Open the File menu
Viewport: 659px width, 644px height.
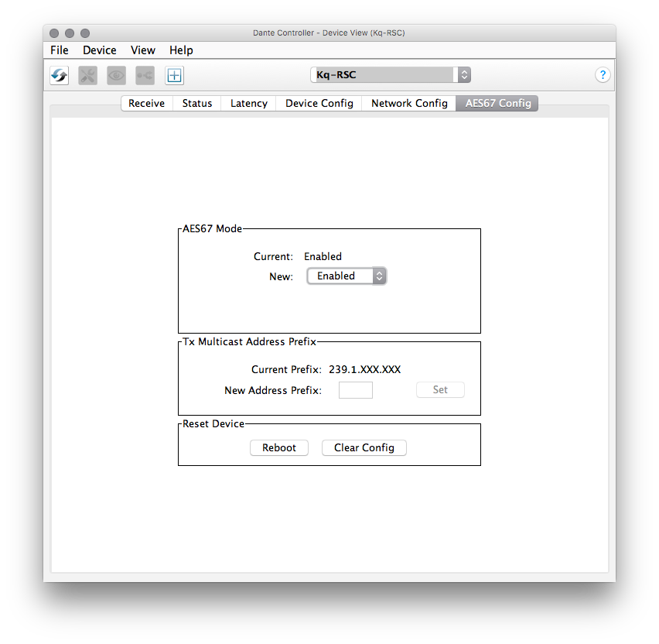click(60, 50)
